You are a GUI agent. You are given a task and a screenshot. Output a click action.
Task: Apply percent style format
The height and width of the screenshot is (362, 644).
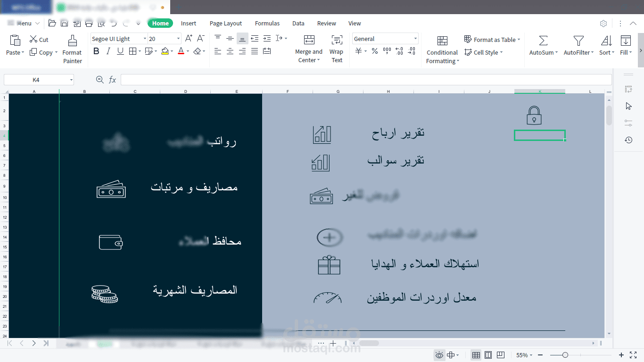(375, 51)
